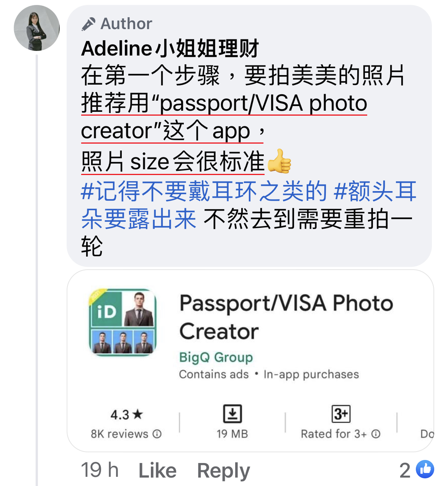Screen dimensions: 448x486
Task: Open hashtag #额头耳朵要露出来
Action: (249, 205)
